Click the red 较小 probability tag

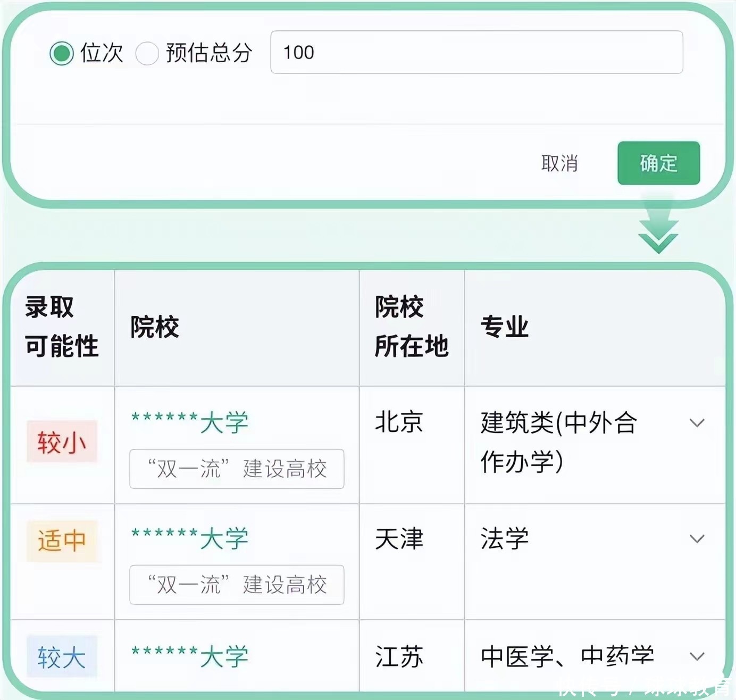(x=62, y=441)
